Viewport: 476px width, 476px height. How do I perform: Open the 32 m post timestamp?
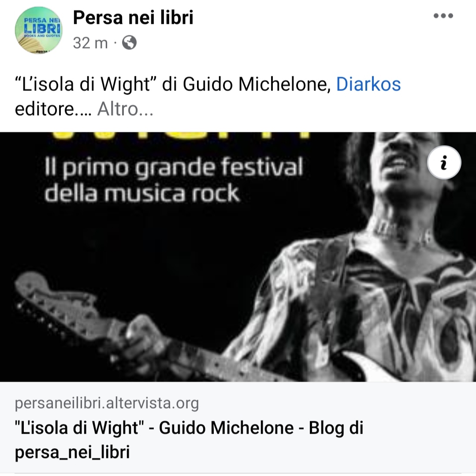tap(90, 43)
